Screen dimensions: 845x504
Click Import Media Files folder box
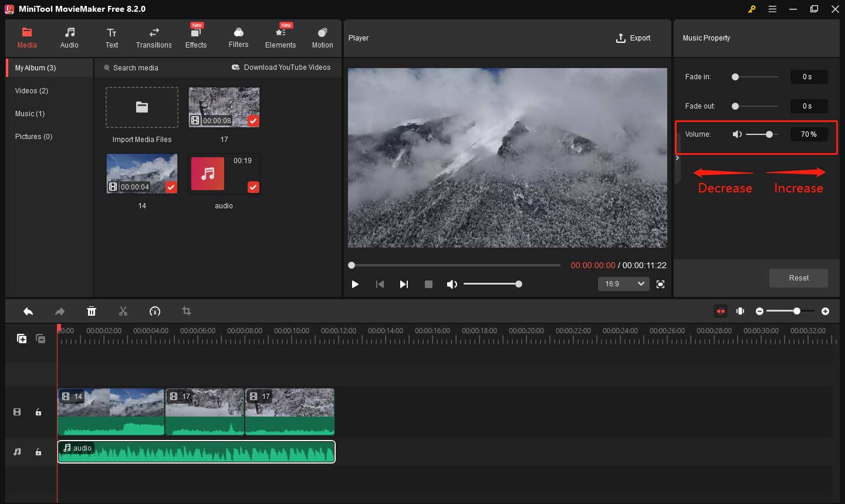(142, 107)
